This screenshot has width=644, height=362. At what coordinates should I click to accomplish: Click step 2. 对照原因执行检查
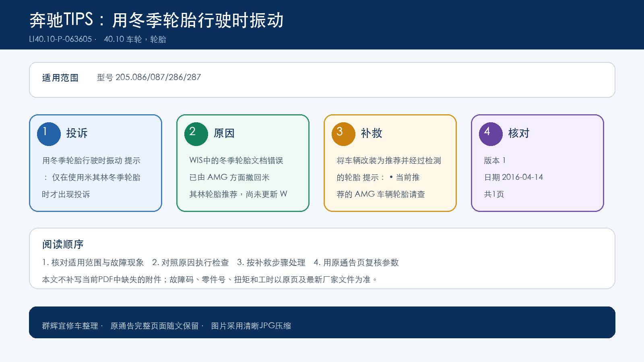point(190,263)
